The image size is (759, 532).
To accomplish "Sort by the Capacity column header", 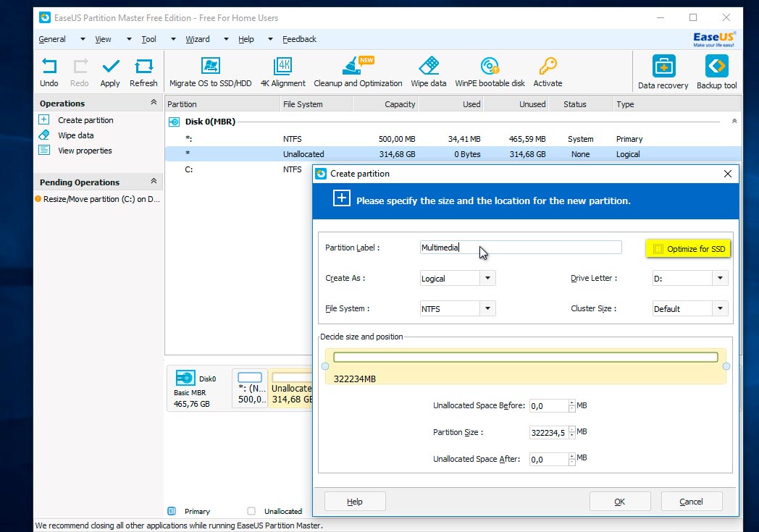I will click(x=385, y=104).
